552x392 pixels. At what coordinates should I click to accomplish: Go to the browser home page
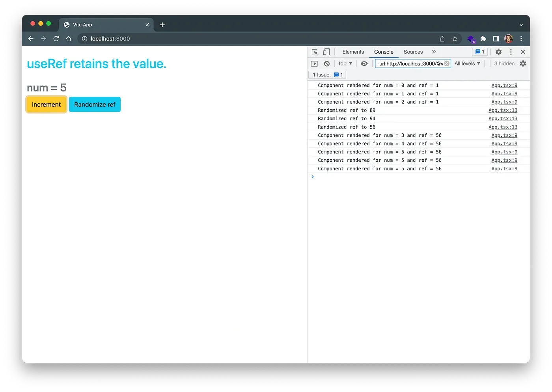point(69,39)
